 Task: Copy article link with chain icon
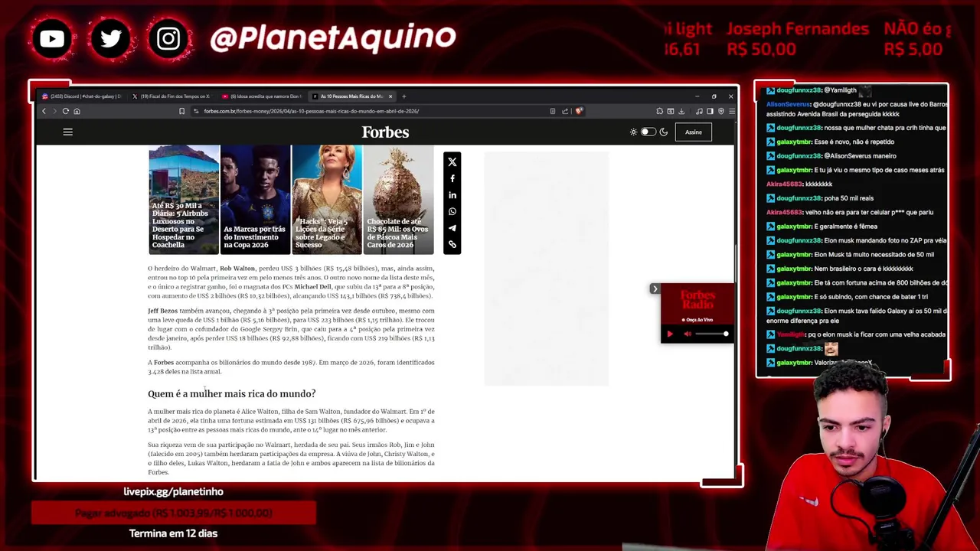452,244
